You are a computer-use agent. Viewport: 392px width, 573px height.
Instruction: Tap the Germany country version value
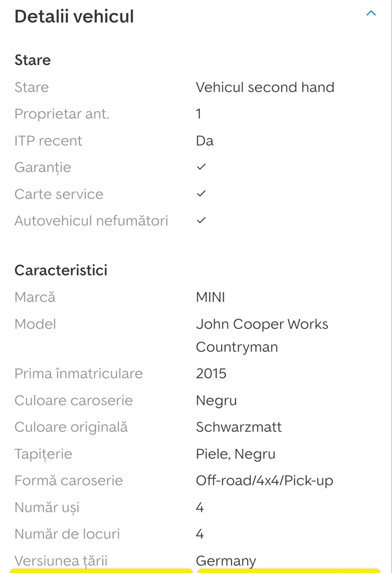226,560
